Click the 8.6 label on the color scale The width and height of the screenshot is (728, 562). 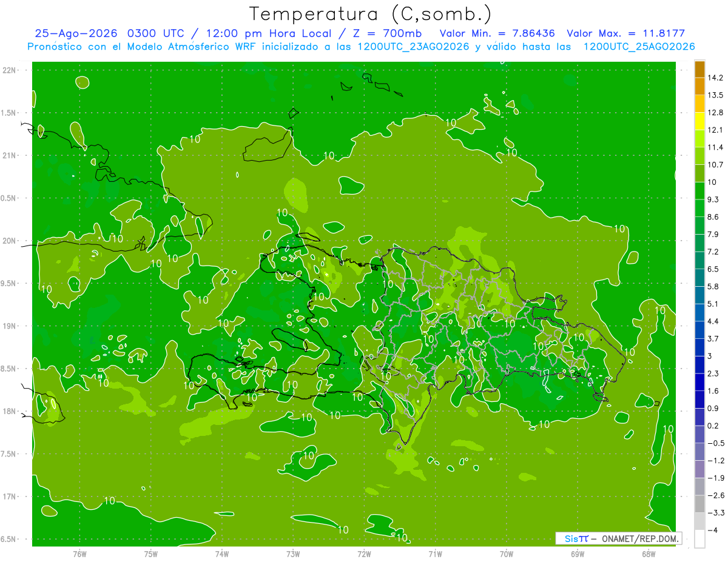[713, 217]
